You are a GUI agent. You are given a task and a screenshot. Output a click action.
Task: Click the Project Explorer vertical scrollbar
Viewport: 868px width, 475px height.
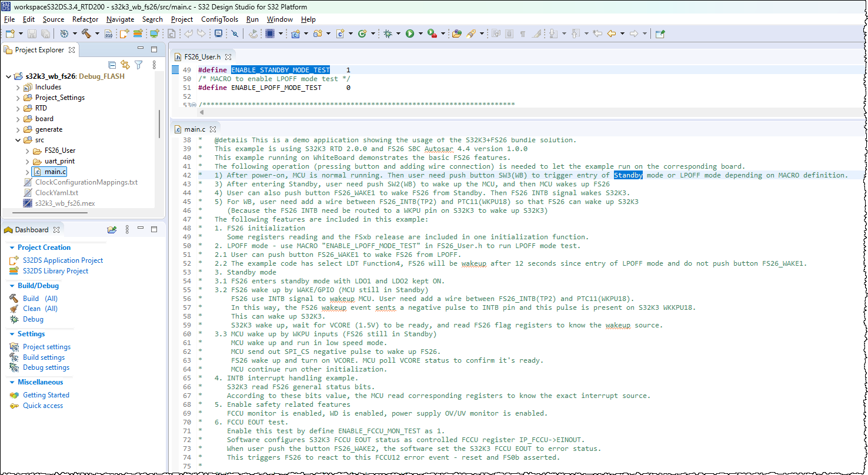pos(159,123)
